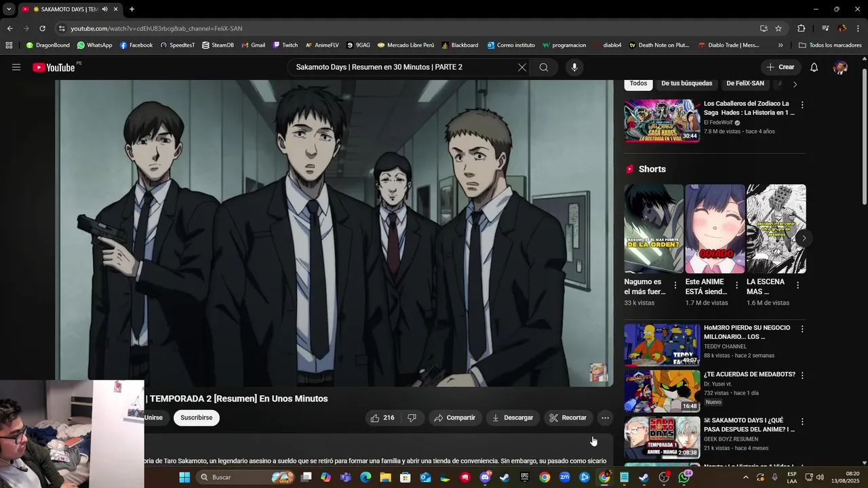
Task: Show more filter chips with the arrow
Action: pos(795,84)
